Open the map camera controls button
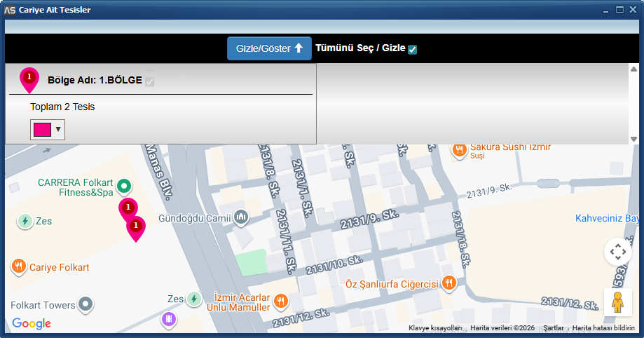 [617, 251]
